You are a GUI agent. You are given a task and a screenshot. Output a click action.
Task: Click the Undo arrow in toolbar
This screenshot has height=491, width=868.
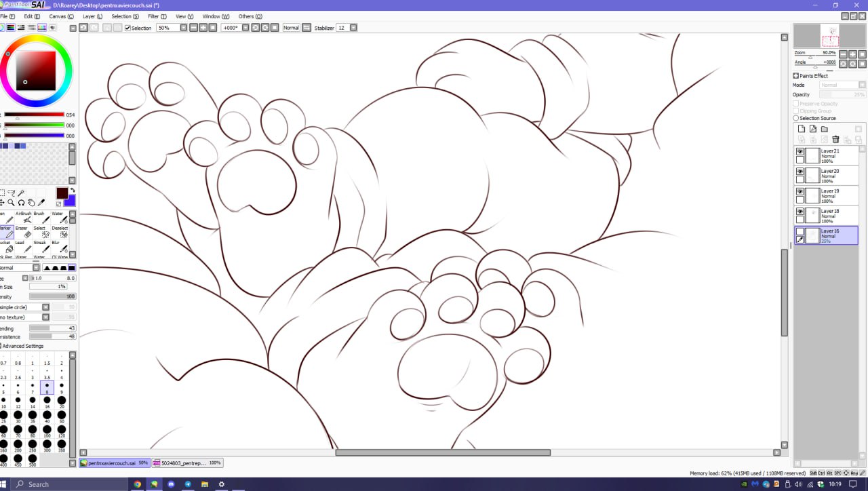83,28
